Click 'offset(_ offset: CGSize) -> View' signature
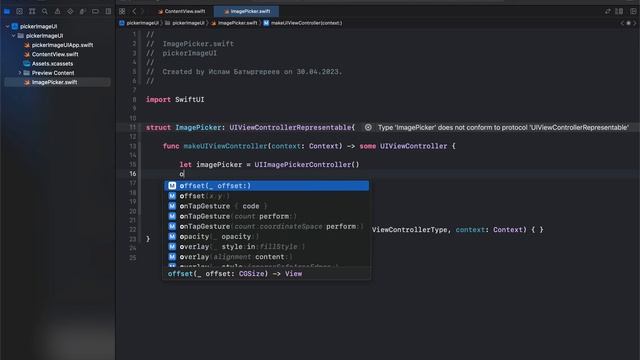640x360 pixels. coord(235,274)
